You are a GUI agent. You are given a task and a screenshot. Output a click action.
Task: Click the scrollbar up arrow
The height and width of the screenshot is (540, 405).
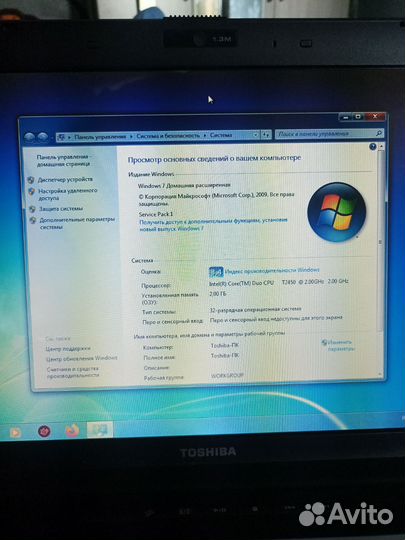point(381,146)
